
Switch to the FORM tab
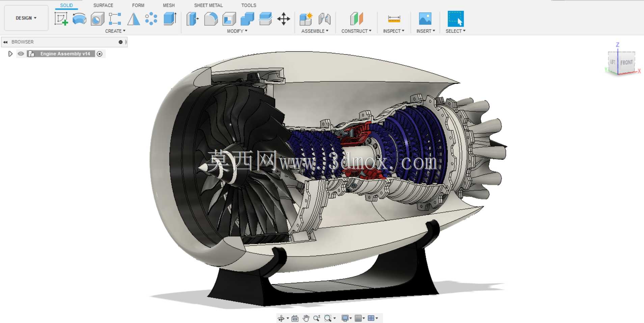click(138, 5)
